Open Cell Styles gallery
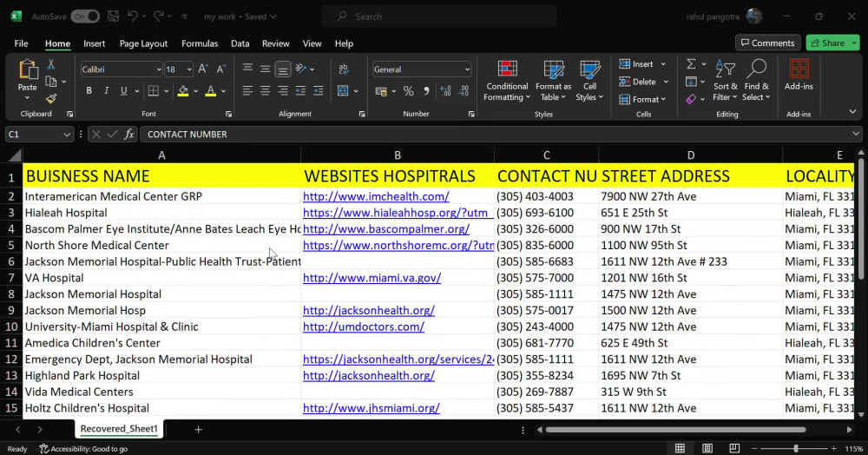This screenshot has width=868, height=455. (x=589, y=81)
